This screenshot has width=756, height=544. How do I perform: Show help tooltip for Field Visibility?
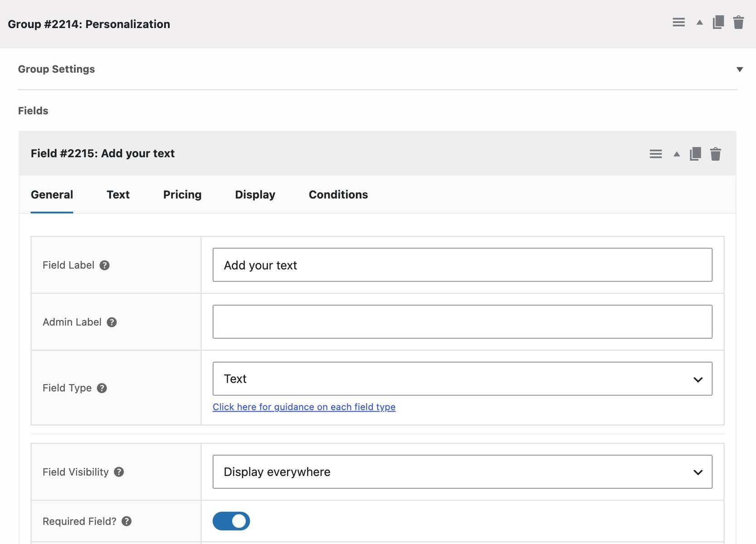119,472
